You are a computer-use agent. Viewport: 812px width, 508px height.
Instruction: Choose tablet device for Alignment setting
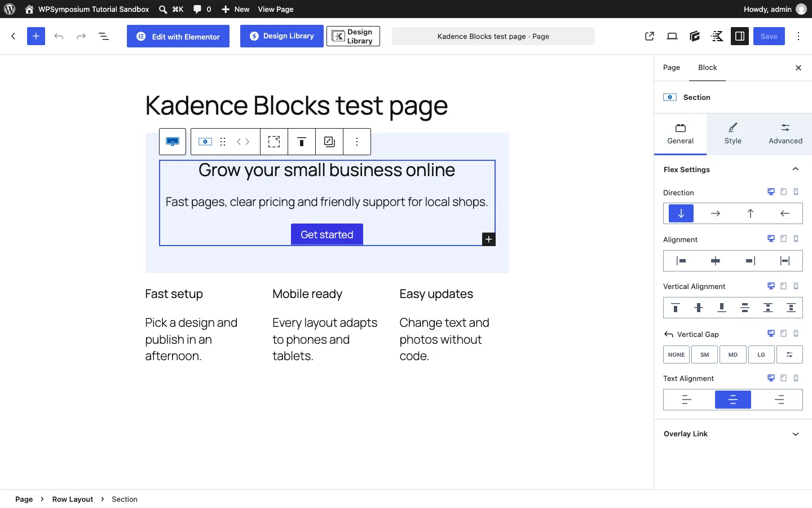coord(784,239)
